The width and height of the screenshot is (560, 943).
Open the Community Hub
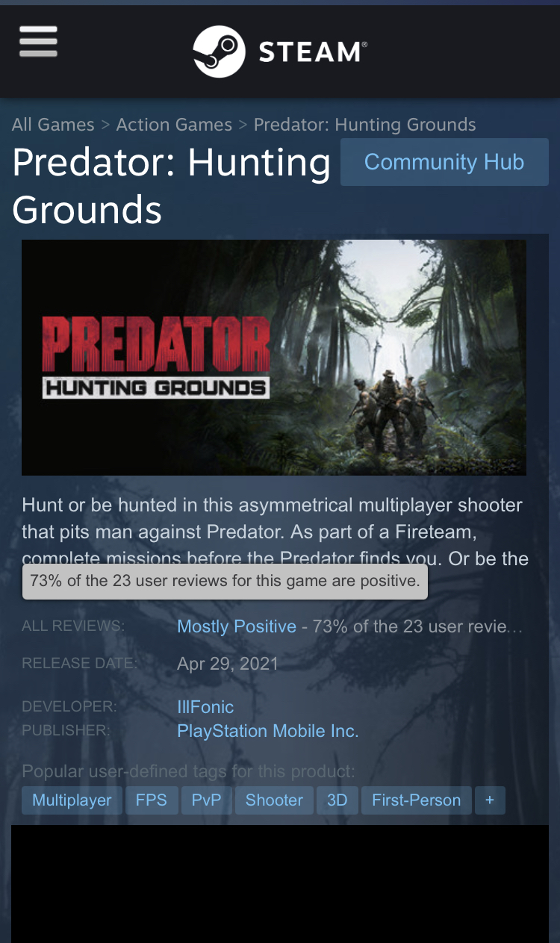(444, 162)
